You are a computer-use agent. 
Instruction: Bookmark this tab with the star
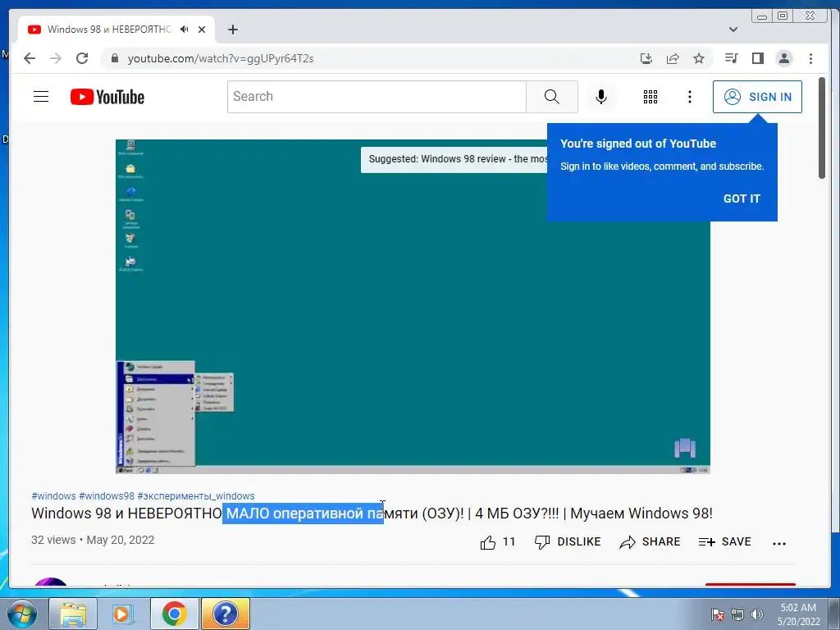point(699,58)
